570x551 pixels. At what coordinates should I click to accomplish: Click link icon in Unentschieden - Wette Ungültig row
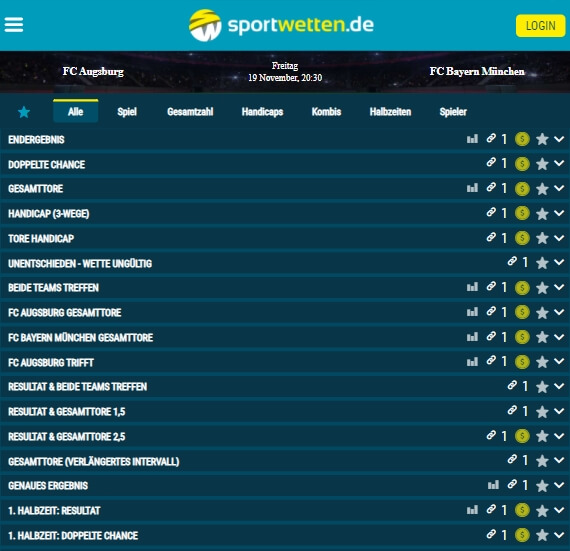(x=512, y=261)
